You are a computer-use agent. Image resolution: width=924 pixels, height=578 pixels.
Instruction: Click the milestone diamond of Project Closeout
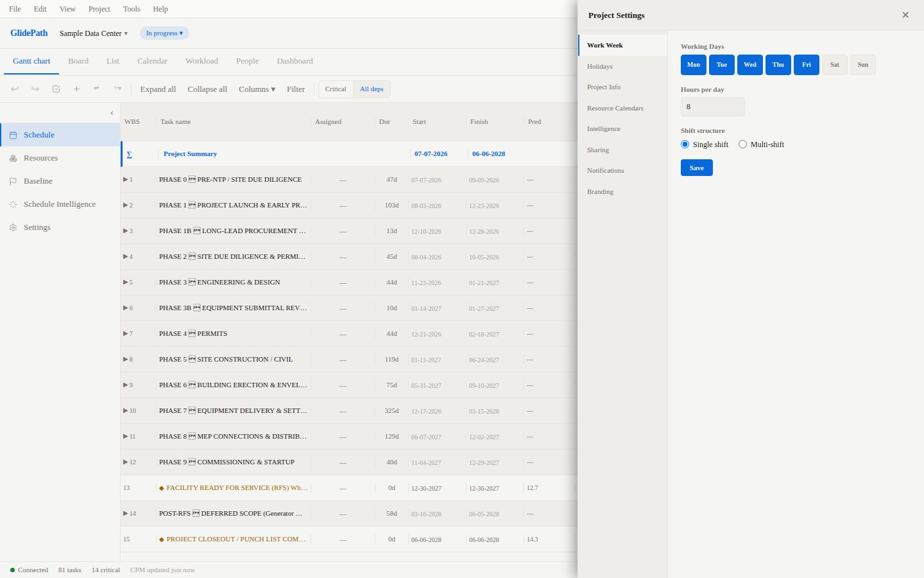162,539
